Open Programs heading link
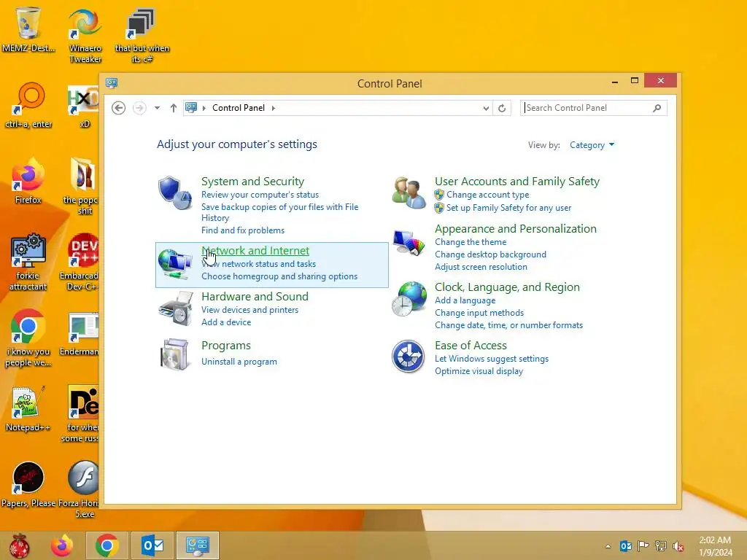The width and height of the screenshot is (747, 560). point(226,345)
